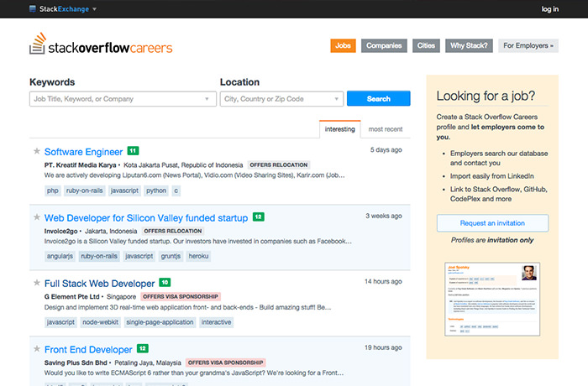Viewport: 588px width, 386px height.
Task: Select the c tag
Action: click(x=176, y=190)
